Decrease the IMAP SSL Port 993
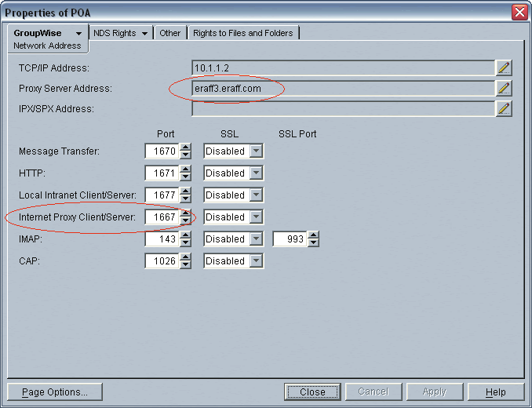Image resolution: width=532 pixels, height=408 pixels. point(313,242)
